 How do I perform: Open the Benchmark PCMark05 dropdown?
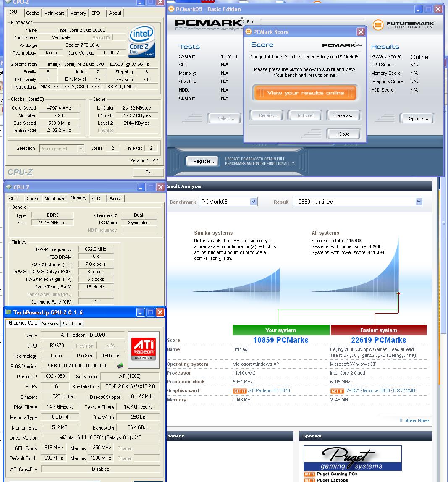coord(253,202)
